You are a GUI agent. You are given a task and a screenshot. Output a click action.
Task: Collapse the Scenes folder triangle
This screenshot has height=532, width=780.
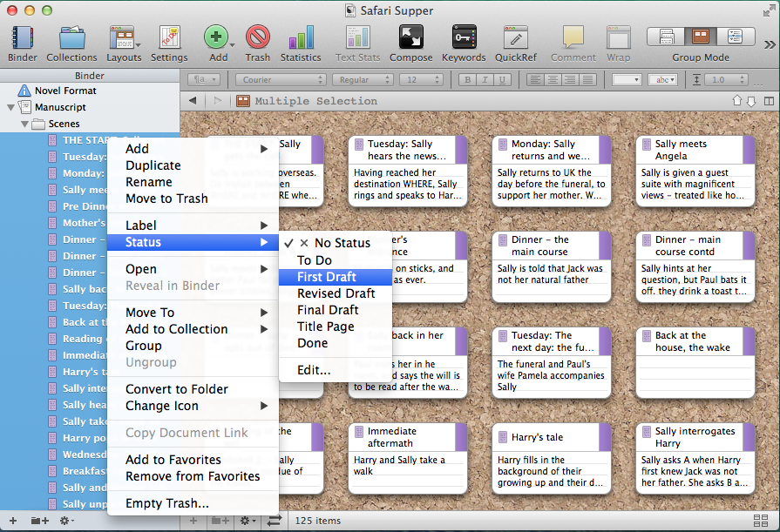(x=24, y=124)
